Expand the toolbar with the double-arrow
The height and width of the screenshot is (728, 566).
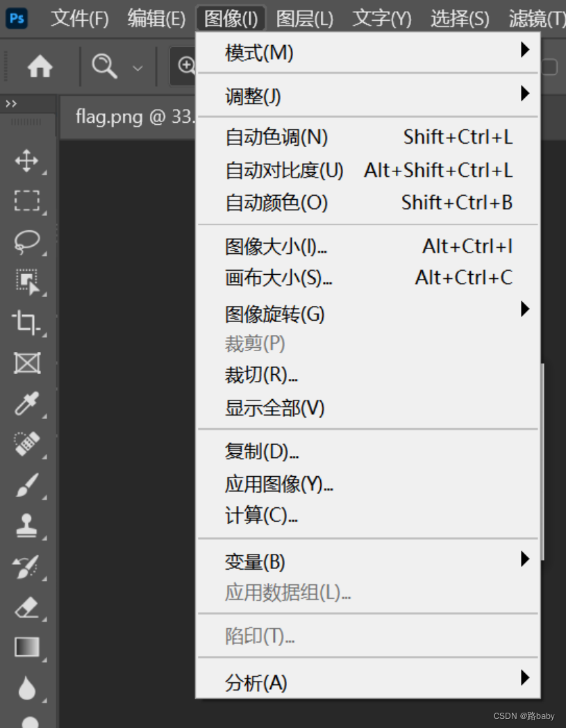tap(11, 103)
